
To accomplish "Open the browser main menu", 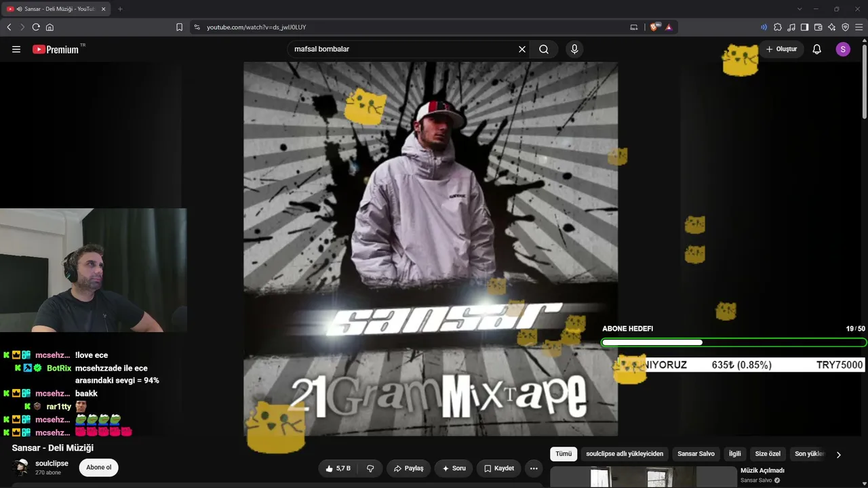I will pyautogui.click(x=859, y=27).
